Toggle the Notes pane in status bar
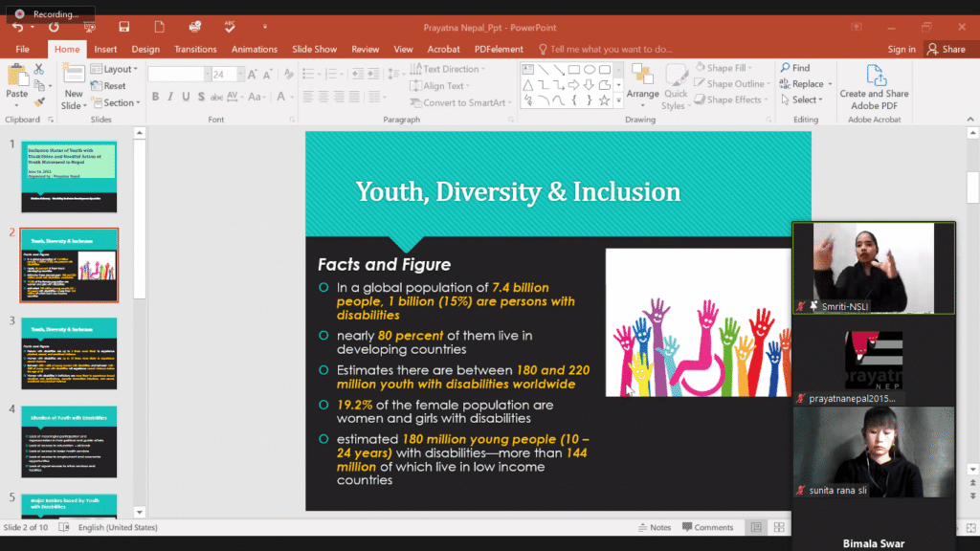This screenshot has width=980, height=551. point(655,526)
